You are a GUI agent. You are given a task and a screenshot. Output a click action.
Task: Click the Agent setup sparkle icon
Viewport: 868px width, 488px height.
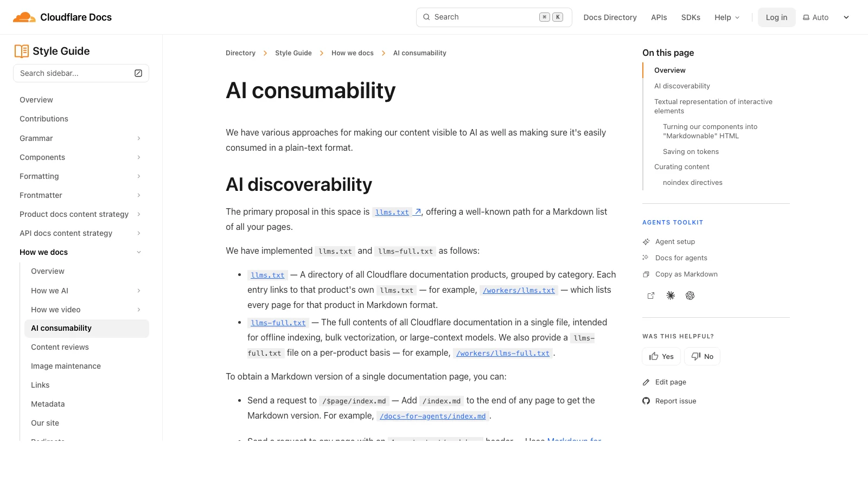coord(646,242)
